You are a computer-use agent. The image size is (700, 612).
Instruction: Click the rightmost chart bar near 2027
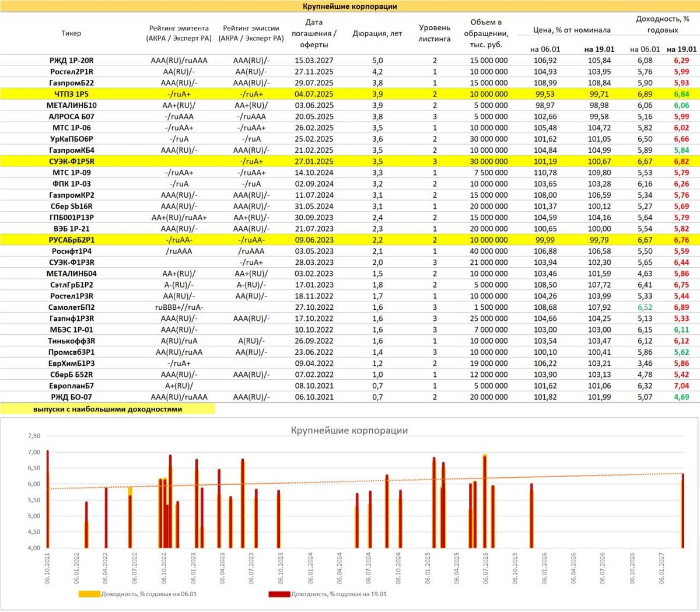682,511
